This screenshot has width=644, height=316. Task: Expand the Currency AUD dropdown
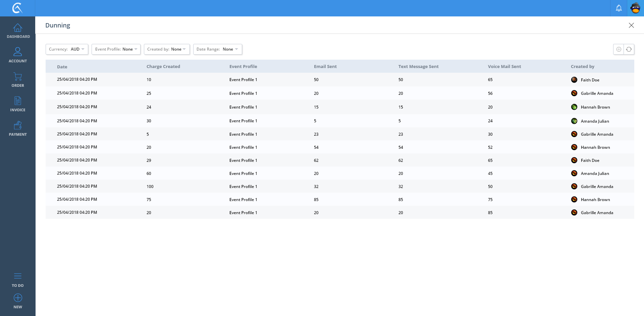67,49
